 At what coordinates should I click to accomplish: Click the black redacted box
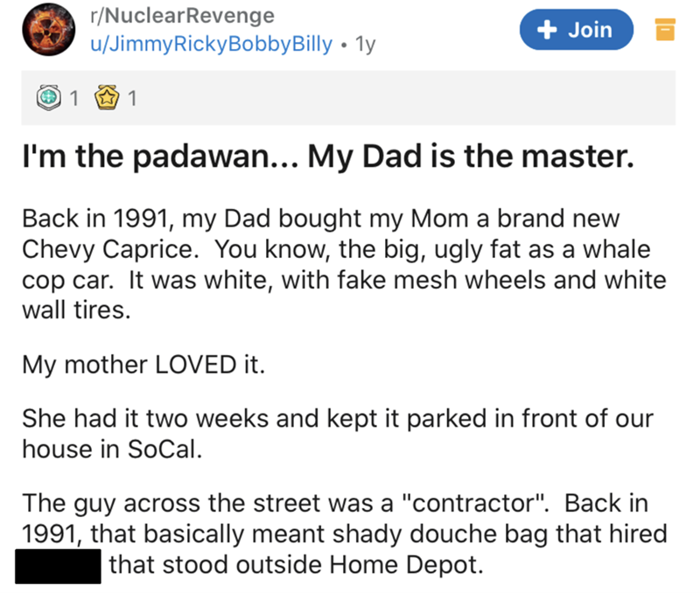(x=59, y=565)
